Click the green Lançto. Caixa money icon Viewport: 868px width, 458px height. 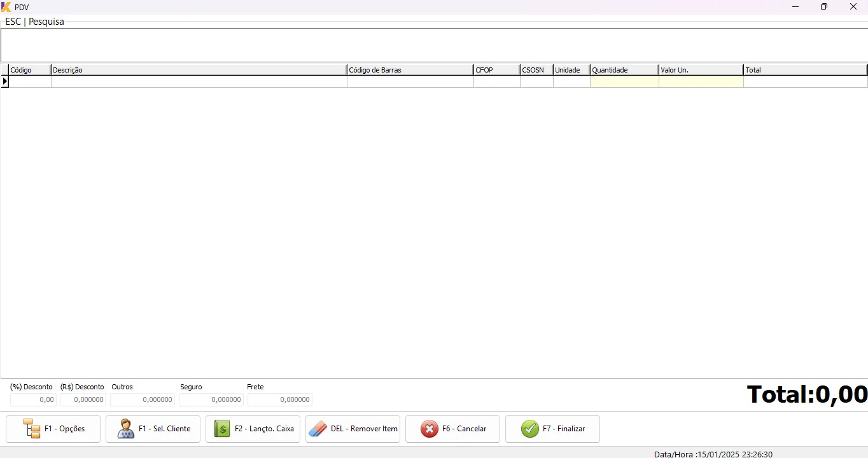point(221,429)
